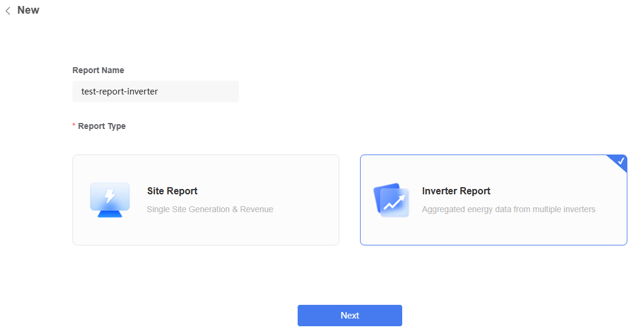Click 'Single Site Generation & Revenue' description
This screenshot has width=644, height=331.
point(210,209)
